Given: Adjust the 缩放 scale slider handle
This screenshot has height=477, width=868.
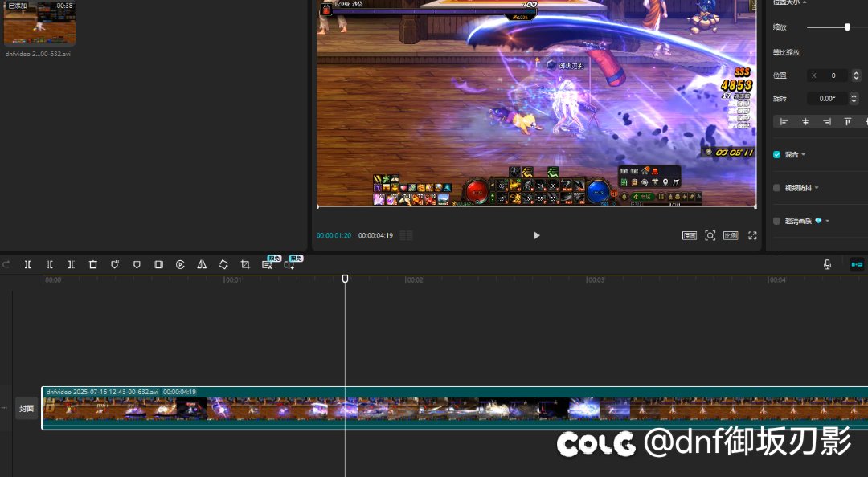Looking at the screenshot, I should tap(848, 27).
